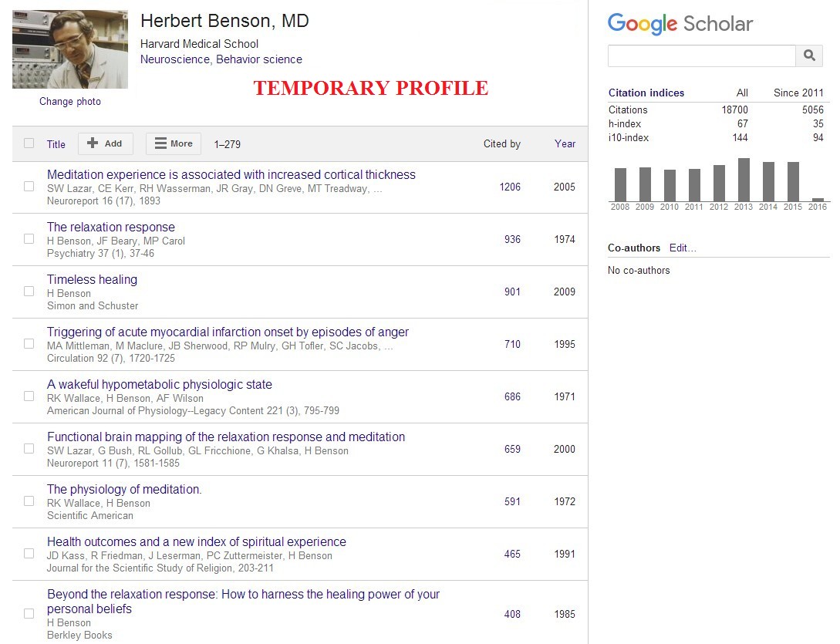Click the Citation indices heading link
This screenshot has width=840, height=644.
(646, 93)
